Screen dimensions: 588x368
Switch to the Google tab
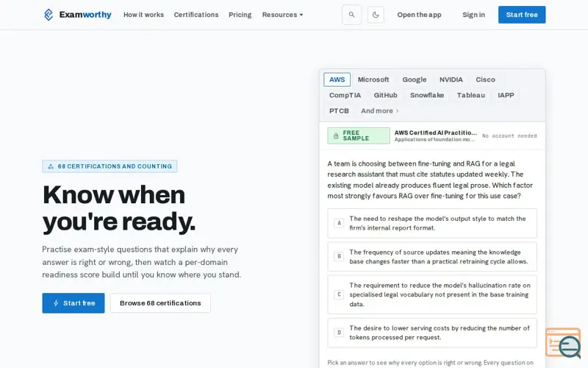click(415, 79)
